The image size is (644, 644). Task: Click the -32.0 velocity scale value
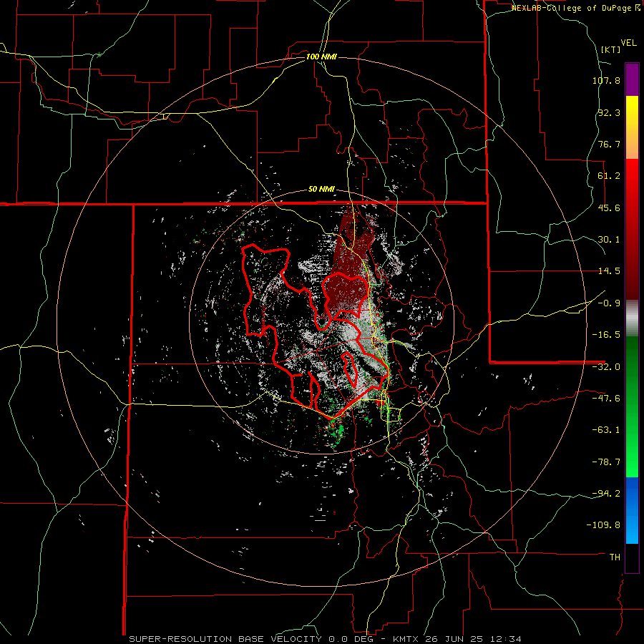pos(606,367)
